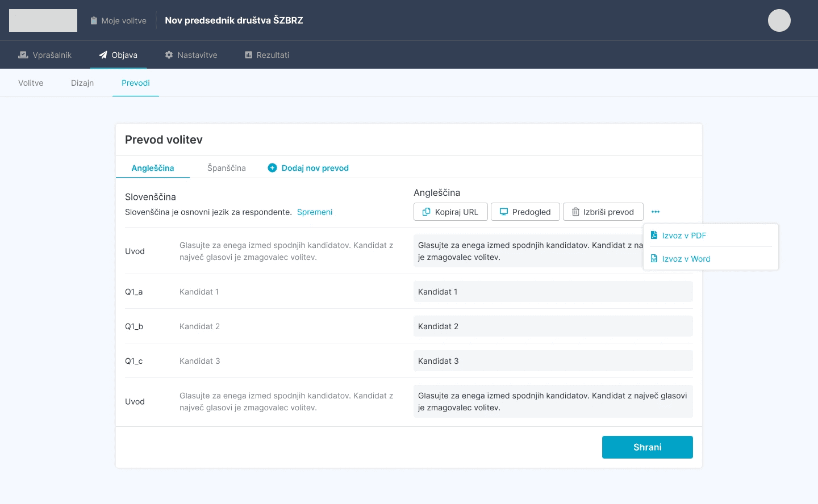Click the Spremeni link for base language
The image size is (818, 504).
[x=315, y=212]
